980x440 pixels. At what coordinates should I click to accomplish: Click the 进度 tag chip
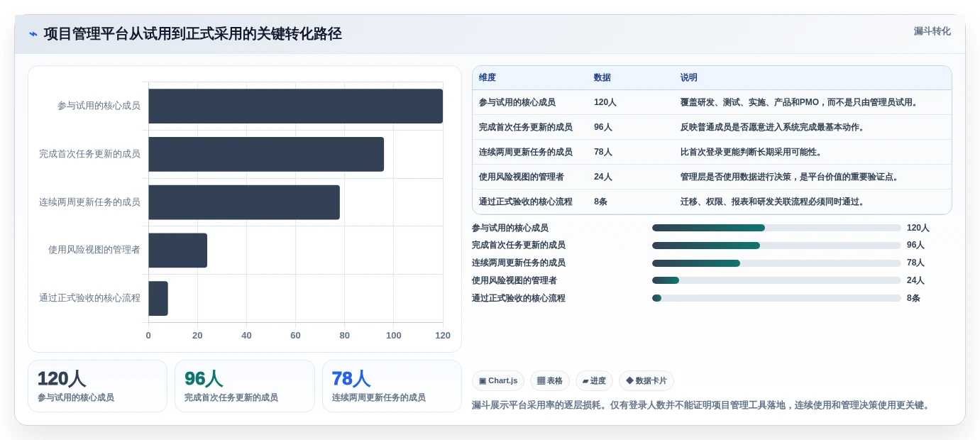(594, 381)
